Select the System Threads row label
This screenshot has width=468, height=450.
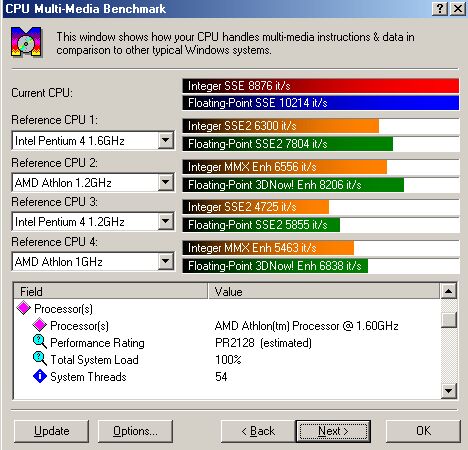pos(88,377)
